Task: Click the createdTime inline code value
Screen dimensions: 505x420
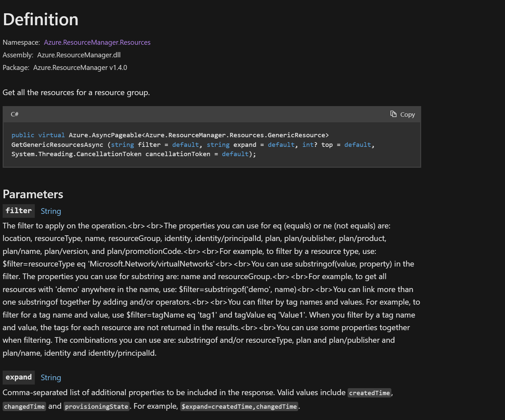Action: [369, 393]
